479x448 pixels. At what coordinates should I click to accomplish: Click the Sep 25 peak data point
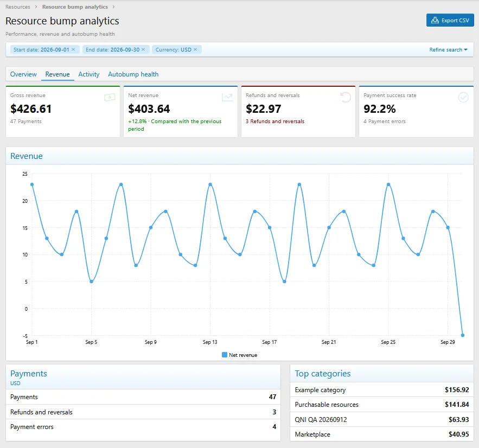click(388, 184)
